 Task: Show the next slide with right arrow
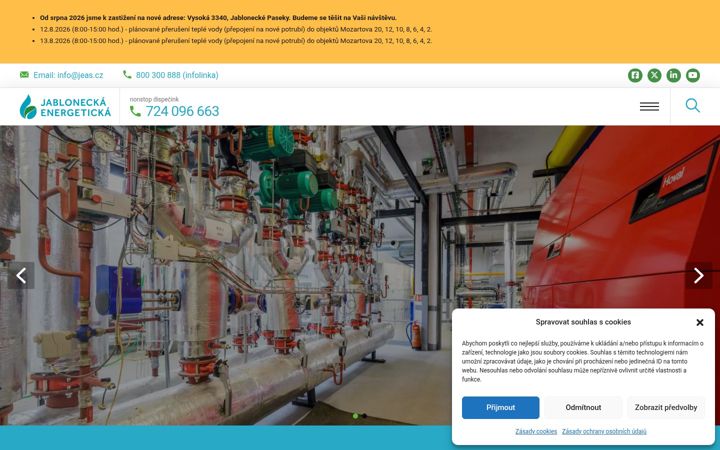click(x=698, y=276)
